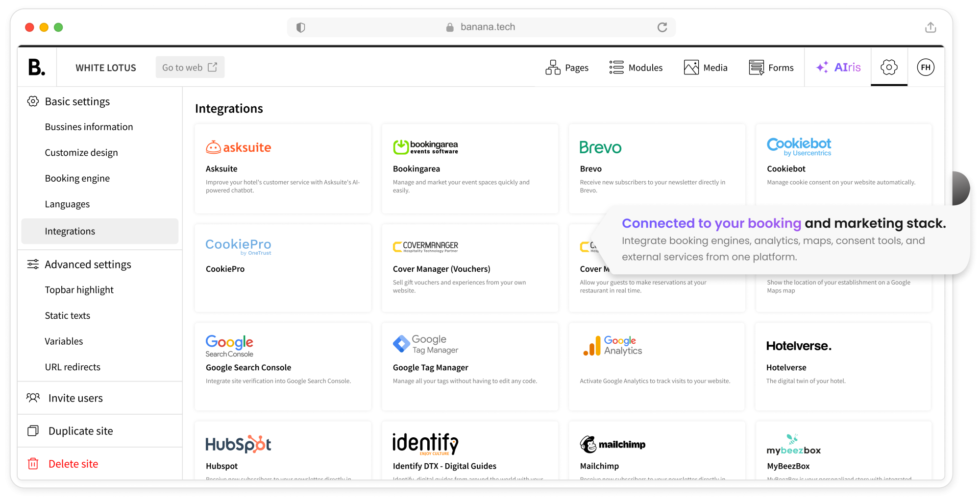The width and height of the screenshot is (980, 499).
Task: Open the Google Tag Manager title
Action: pyautogui.click(x=431, y=367)
